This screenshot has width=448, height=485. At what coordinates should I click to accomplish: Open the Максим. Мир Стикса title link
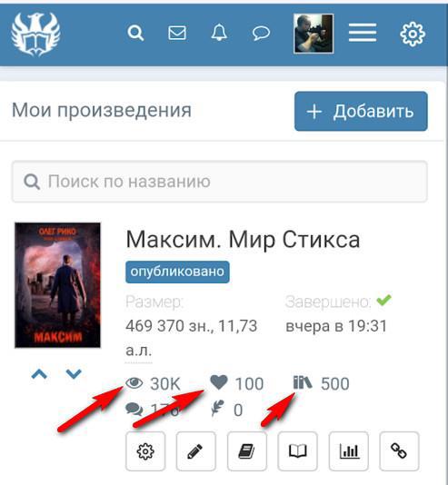(243, 240)
